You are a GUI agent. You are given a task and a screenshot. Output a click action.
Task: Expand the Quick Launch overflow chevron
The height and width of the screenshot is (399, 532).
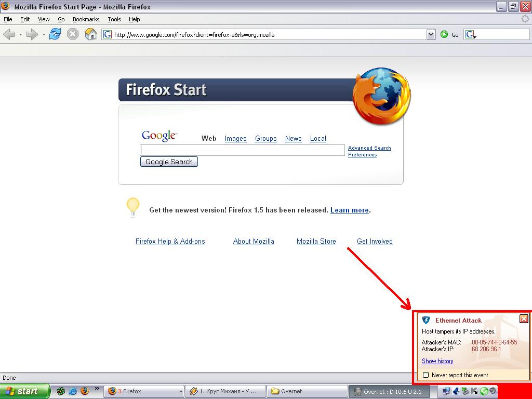tap(97, 389)
